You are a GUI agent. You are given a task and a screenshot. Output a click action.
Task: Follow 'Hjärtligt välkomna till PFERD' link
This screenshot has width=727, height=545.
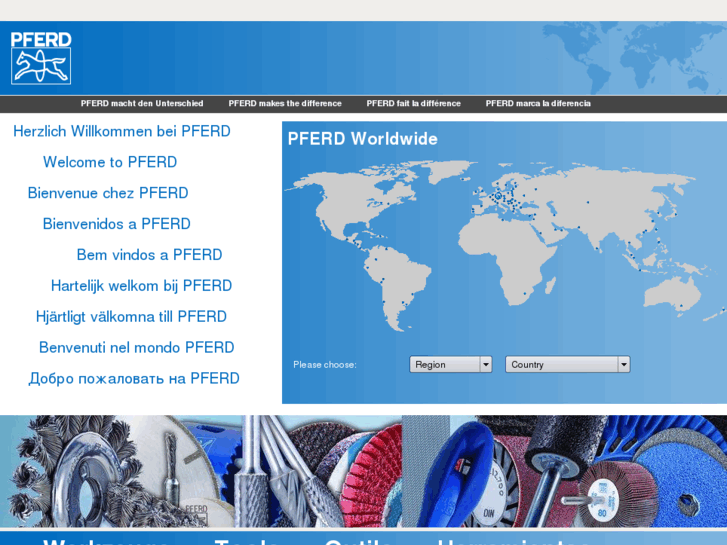(131, 317)
